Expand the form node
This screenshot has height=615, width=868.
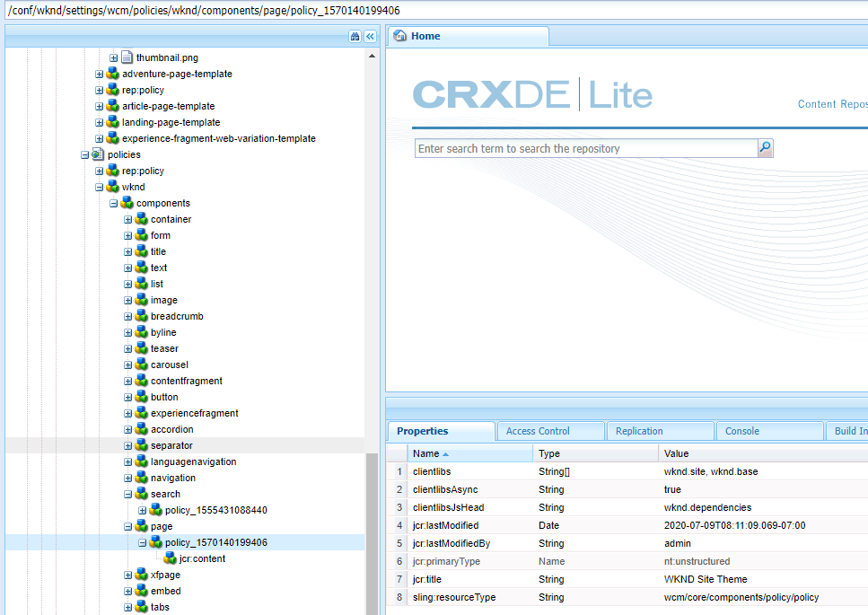pos(127,236)
